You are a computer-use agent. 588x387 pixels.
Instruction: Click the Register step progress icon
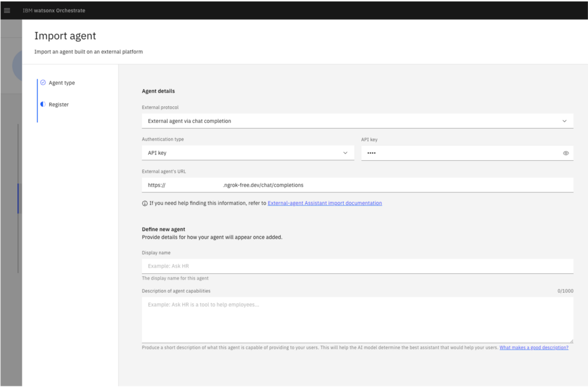tap(43, 105)
